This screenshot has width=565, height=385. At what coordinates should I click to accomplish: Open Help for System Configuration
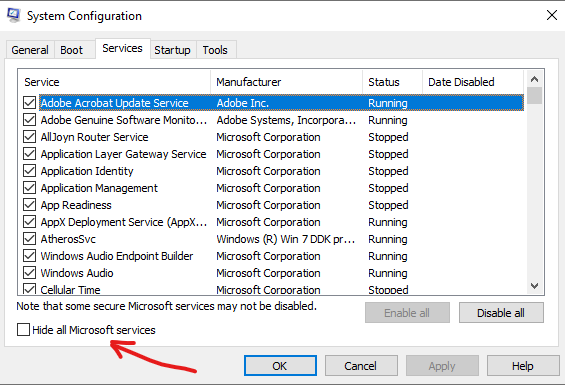tap(523, 366)
